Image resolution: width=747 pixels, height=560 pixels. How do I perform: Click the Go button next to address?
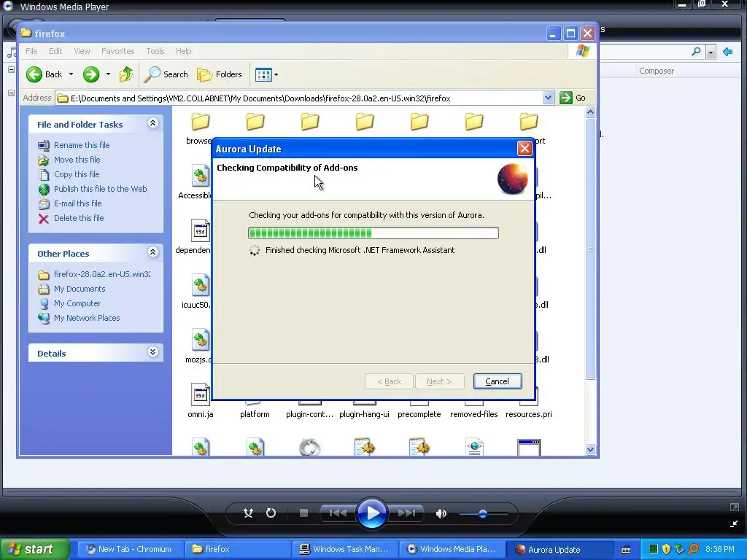[x=573, y=98]
